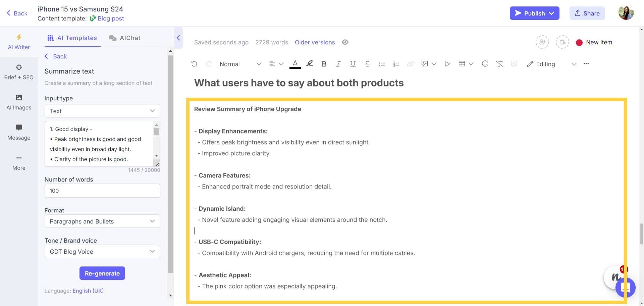The image size is (644, 306).
Task: Open the AI Writer sidebar section
Action: pos(19,42)
